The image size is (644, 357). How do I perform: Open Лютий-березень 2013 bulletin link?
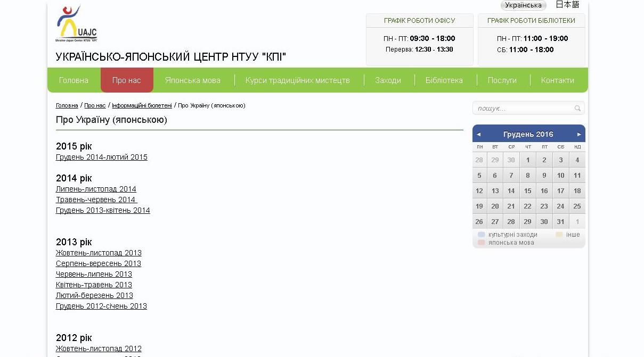(94, 296)
